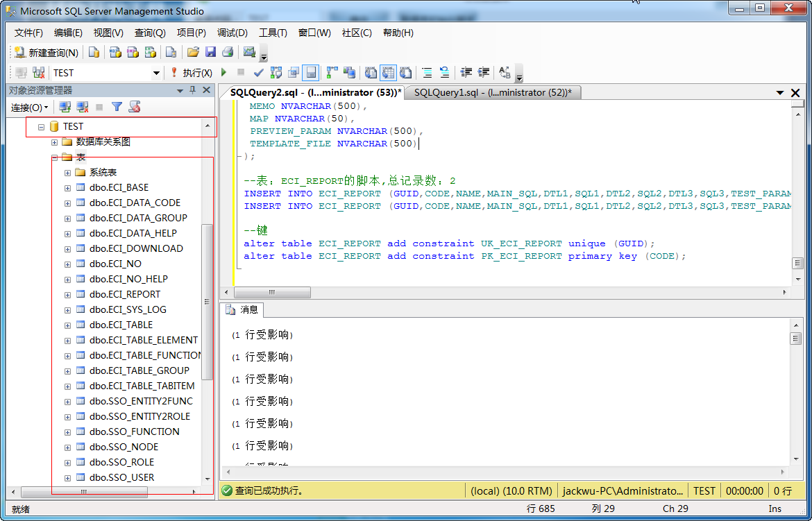This screenshot has height=521, width=812.
Task: Select the dbo.SSO_FUNCTION table
Action: coord(134,432)
